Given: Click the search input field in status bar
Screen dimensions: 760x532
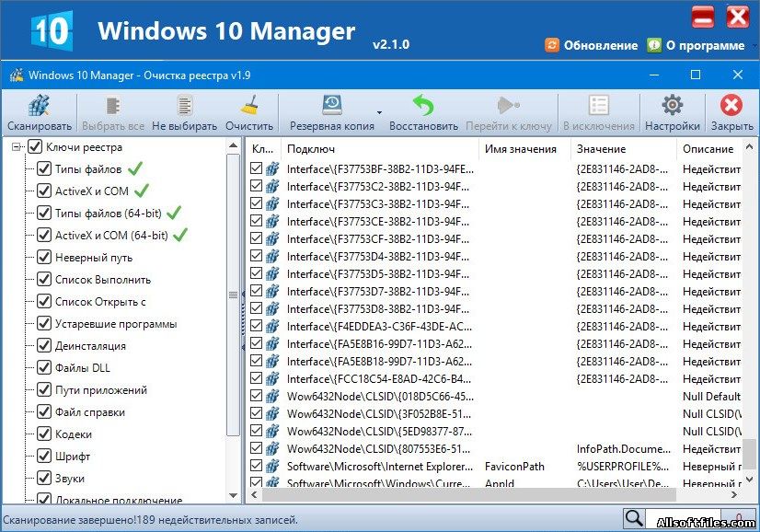Looking at the screenshot, I should pos(683,518).
